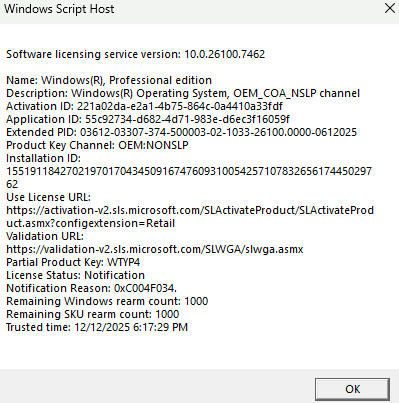Image resolution: width=399 pixels, height=403 pixels.
Task: Click the activation-v2.sls.microsoft.com URL text
Action: pyautogui.click(x=190, y=210)
